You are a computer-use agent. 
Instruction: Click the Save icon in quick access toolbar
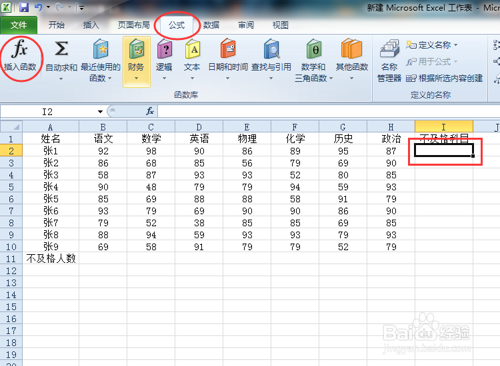[24, 7]
